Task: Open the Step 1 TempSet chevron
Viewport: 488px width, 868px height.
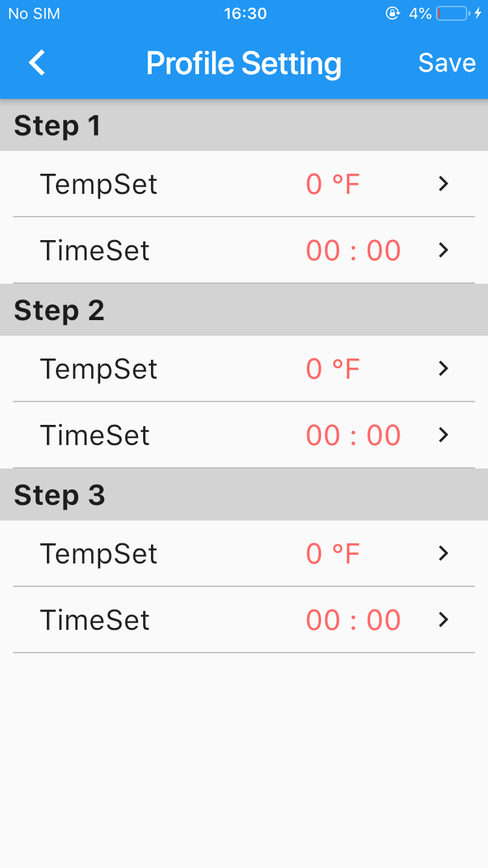Action: pyautogui.click(x=444, y=184)
